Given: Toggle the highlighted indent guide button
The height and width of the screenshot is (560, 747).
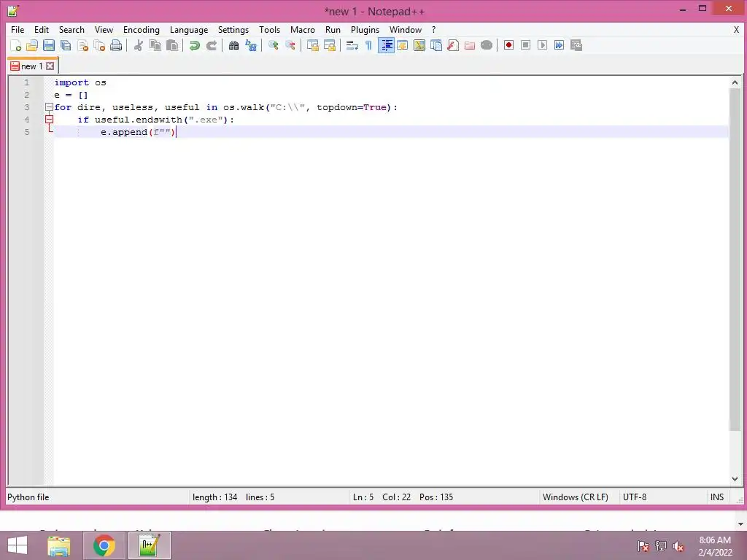Looking at the screenshot, I should [386, 45].
